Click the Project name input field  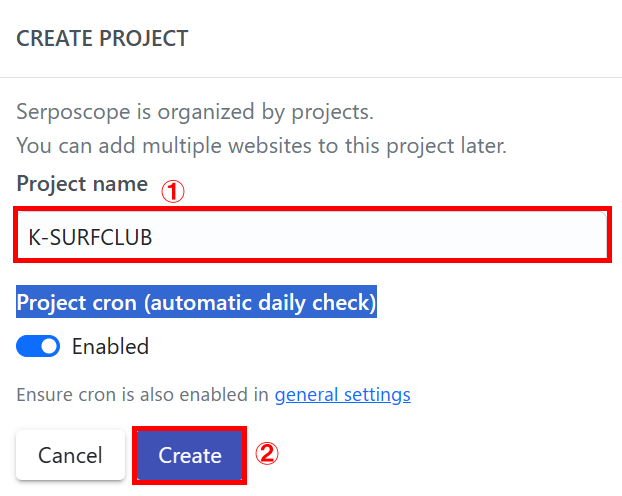coord(312,236)
